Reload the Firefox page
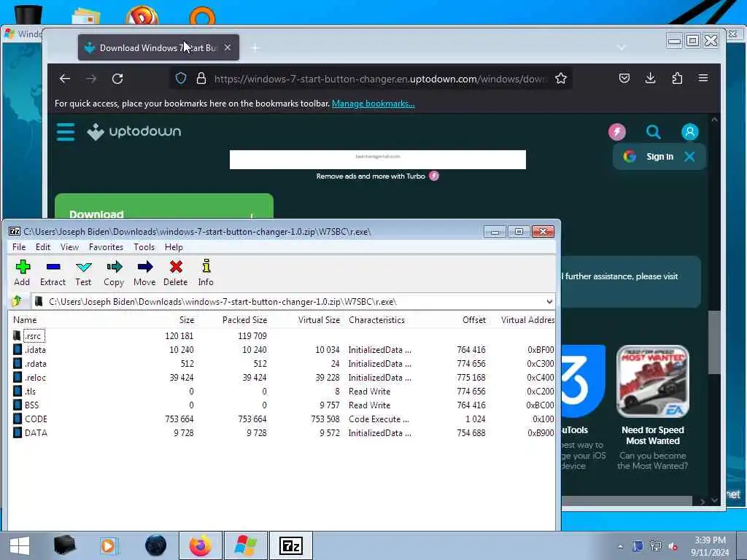Viewport: 747px width, 560px height. (x=117, y=79)
